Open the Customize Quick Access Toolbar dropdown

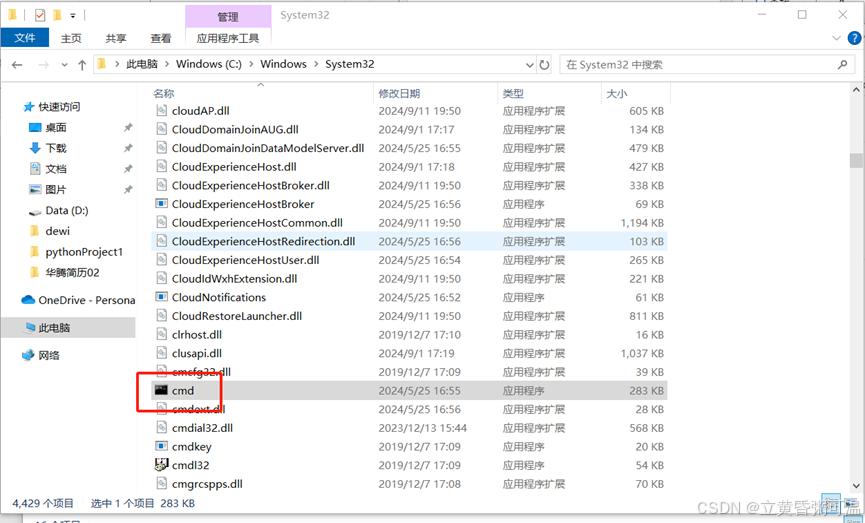tap(72, 16)
